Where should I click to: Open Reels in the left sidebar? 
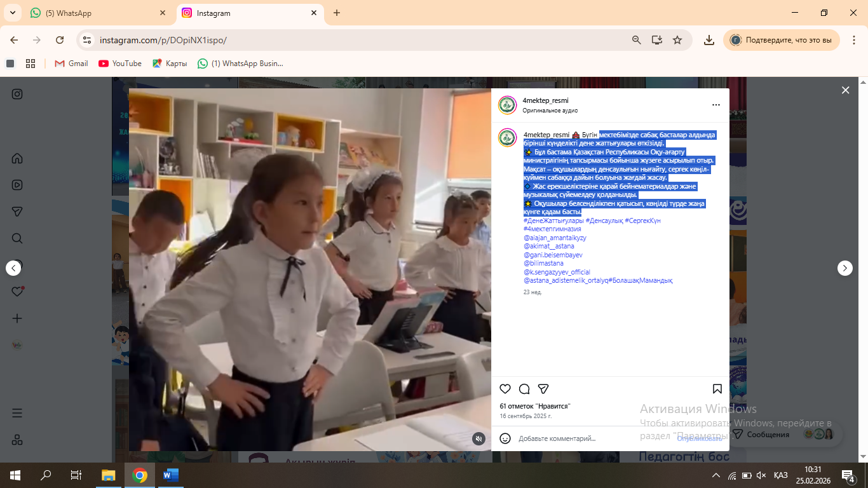17,185
